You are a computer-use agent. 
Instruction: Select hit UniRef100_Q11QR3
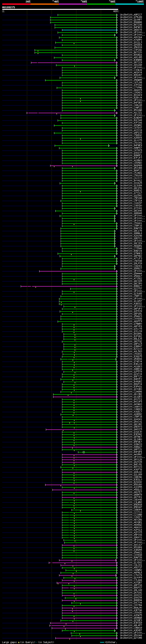(x=131, y=397)
